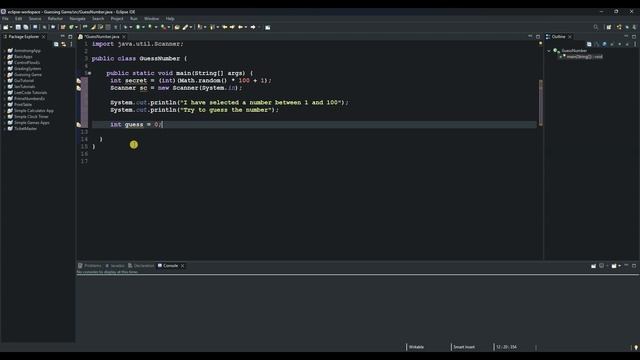Screen dimensions: 640x360
Task: Click the Back navigation arrow icon
Action: click(x=240, y=27)
